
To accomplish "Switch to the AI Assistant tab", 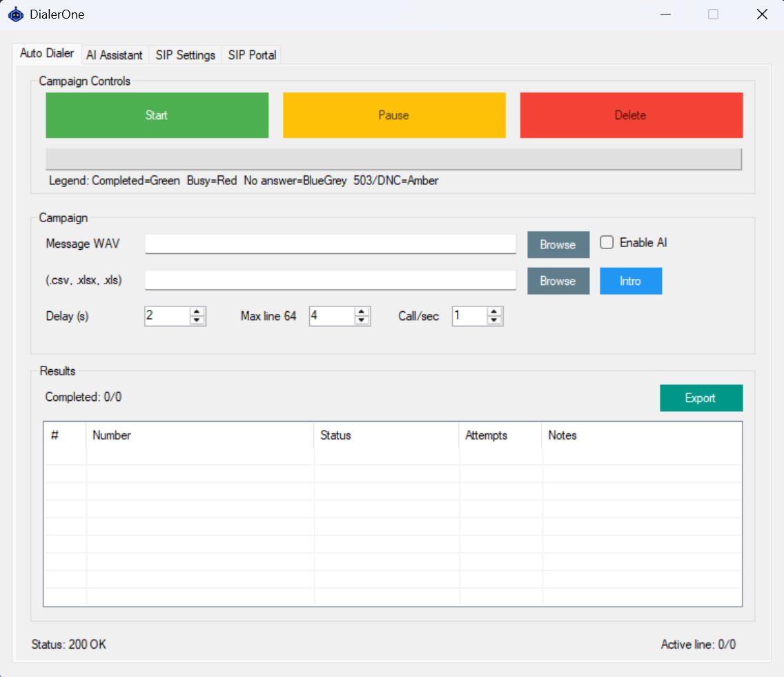I will pos(115,55).
